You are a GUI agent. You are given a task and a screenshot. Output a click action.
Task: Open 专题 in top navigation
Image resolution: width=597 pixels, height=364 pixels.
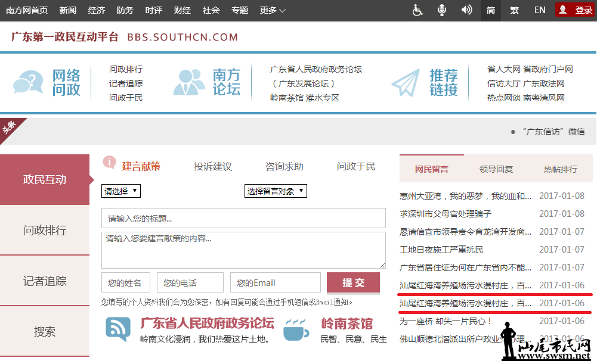(x=240, y=10)
